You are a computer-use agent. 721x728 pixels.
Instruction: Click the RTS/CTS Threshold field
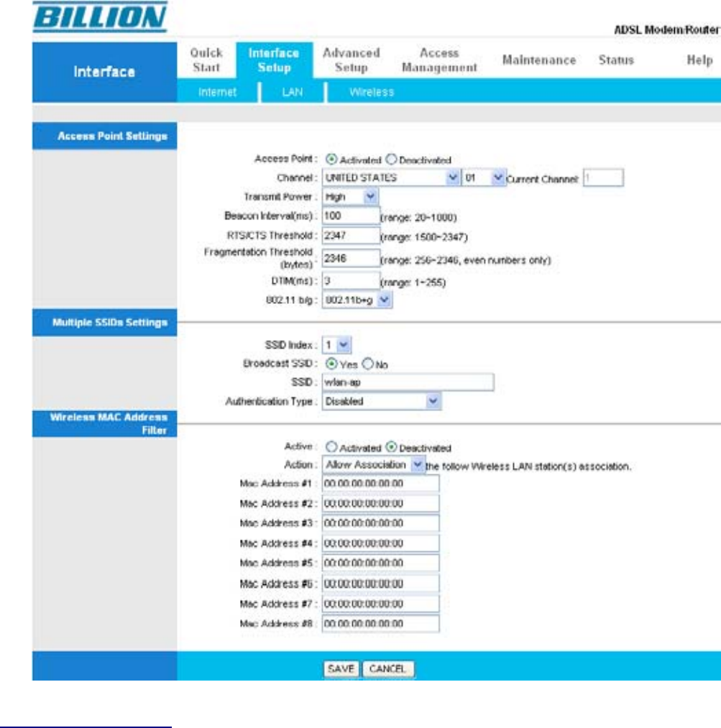click(351, 236)
